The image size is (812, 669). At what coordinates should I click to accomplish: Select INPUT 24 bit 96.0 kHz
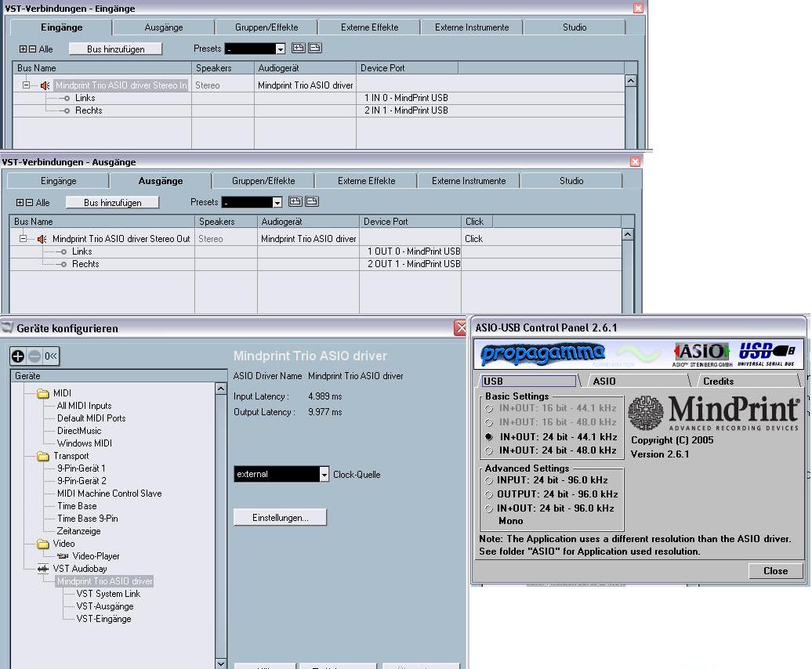coord(488,481)
